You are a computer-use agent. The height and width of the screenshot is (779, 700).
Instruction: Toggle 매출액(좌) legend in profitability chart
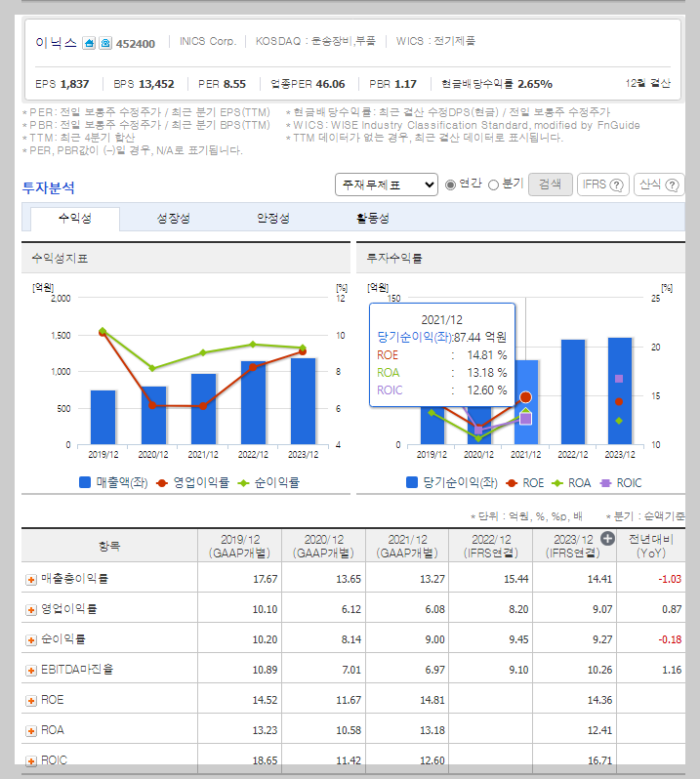[x=114, y=483]
